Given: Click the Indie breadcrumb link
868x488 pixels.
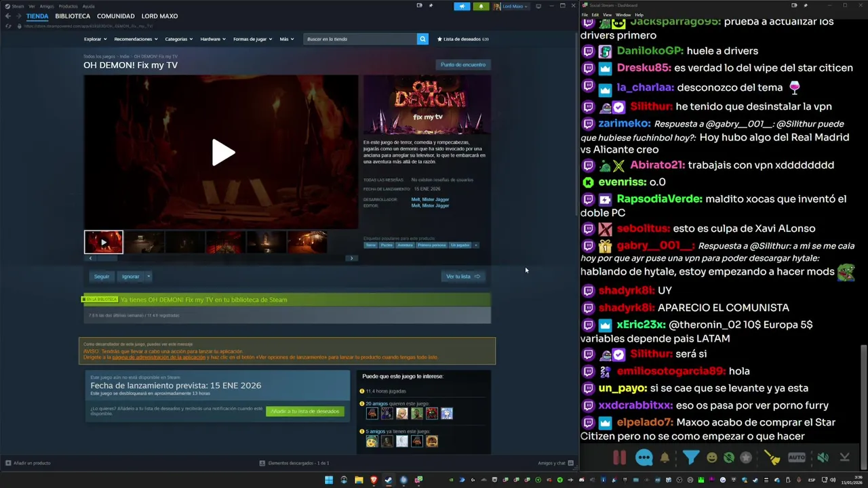Looking at the screenshot, I should click(124, 57).
